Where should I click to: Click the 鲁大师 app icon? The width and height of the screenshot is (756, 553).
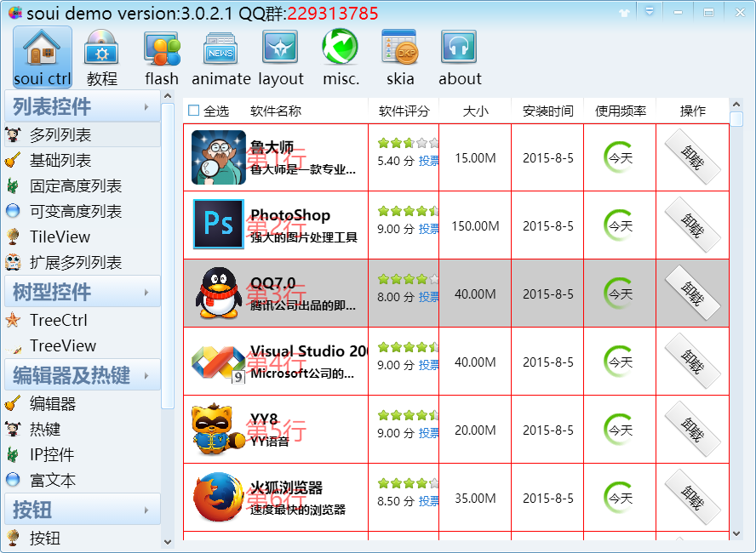(219, 157)
